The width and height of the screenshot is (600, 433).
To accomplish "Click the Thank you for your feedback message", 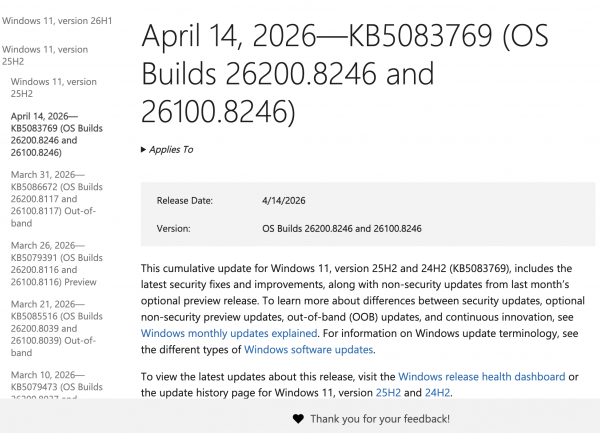I will 380,418.
